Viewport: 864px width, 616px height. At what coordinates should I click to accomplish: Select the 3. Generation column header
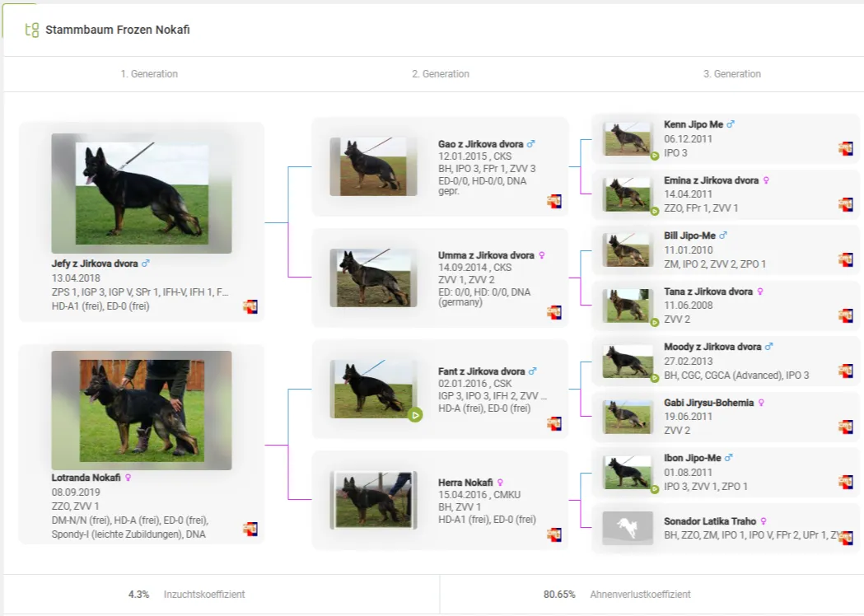pyautogui.click(x=731, y=74)
